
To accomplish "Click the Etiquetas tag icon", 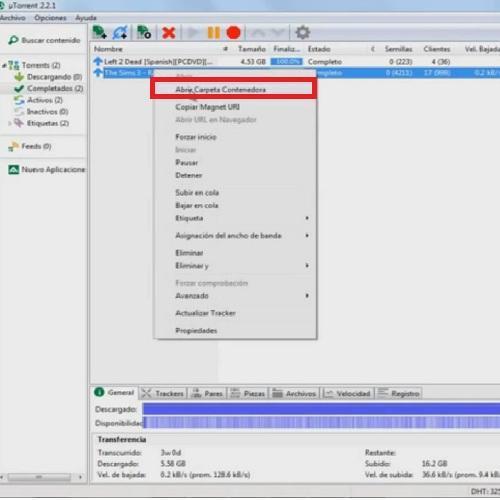I will pyautogui.click(x=19, y=123).
